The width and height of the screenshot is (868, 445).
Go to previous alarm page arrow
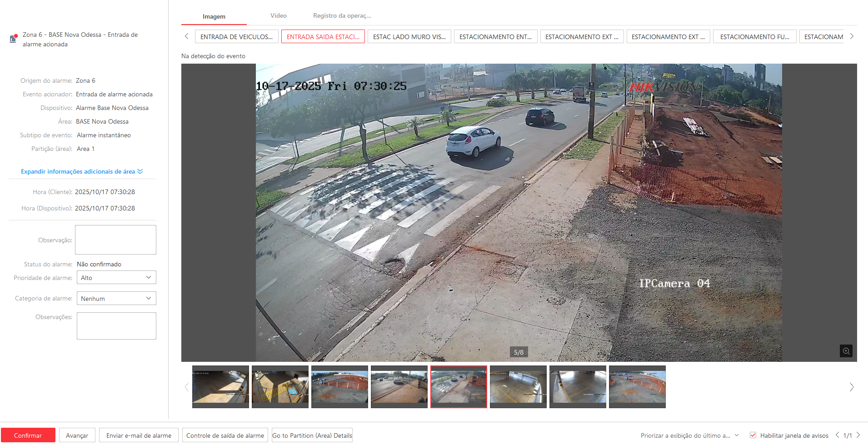pyautogui.click(x=837, y=435)
